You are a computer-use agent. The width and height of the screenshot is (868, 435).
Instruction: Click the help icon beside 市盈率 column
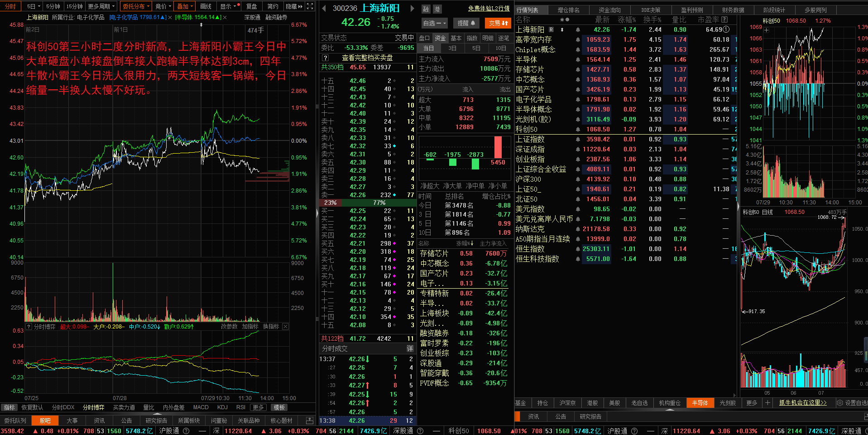click(x=724, y=19)
